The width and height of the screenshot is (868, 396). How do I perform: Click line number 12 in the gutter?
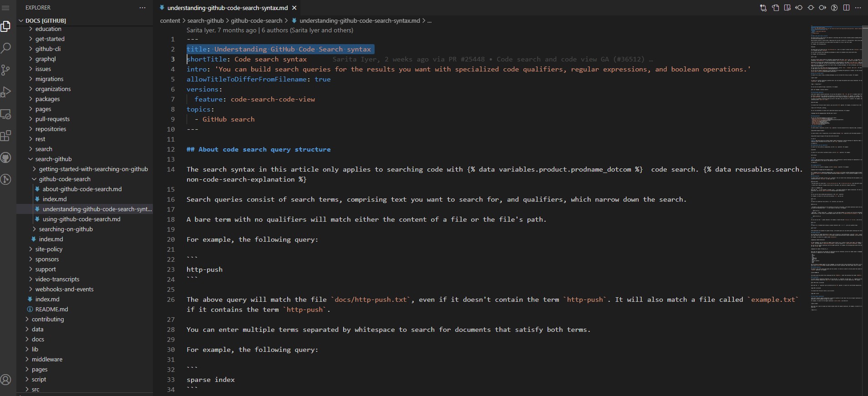point(171,149)
